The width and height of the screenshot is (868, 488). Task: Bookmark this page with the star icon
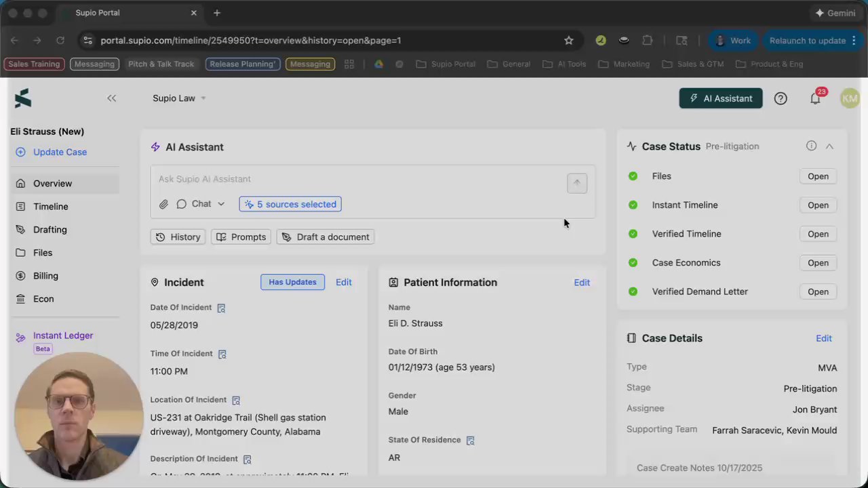(x=569, y=41)
